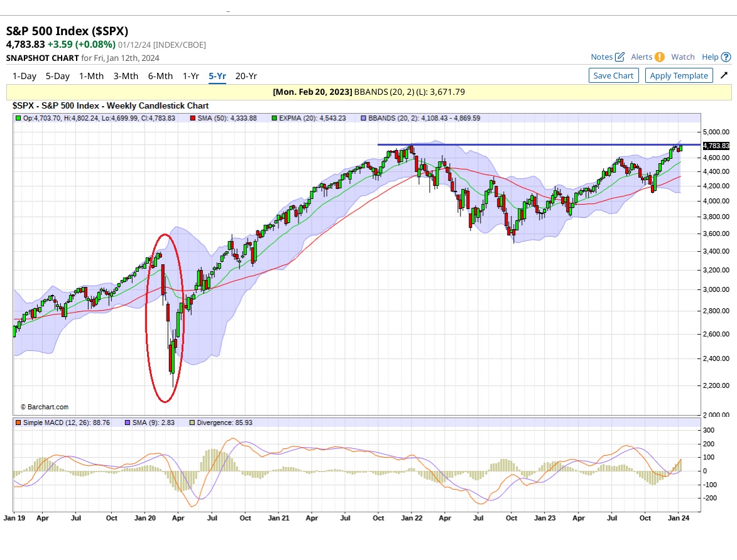Image resolution: width=737 pixels, height=560 pixels.
Task: Click the purple SMA (9) legend swatch
Action: [128, 423]
